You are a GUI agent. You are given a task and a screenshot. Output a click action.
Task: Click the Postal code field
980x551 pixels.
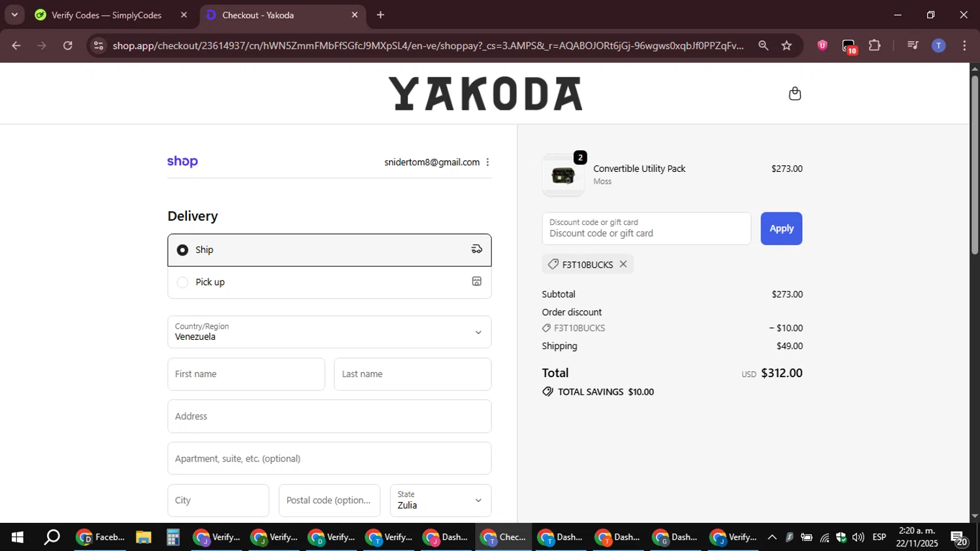coord(329,501)
